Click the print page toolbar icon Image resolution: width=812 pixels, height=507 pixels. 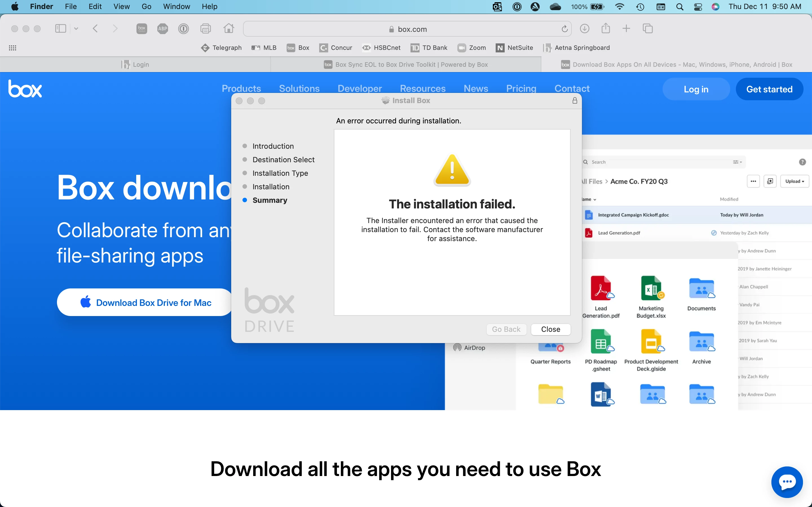206,28
